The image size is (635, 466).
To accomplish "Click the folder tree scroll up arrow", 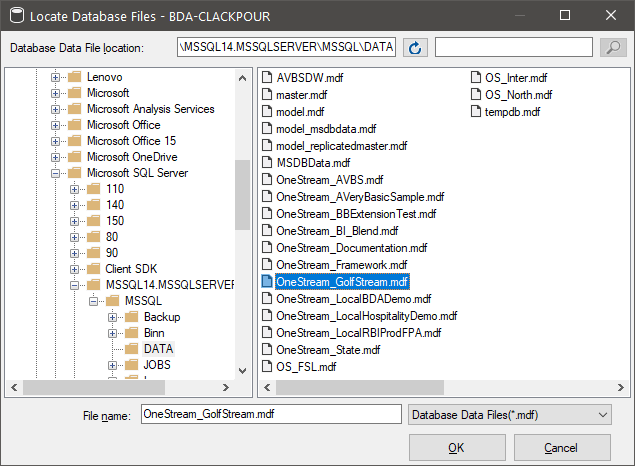I will (242, 78).
